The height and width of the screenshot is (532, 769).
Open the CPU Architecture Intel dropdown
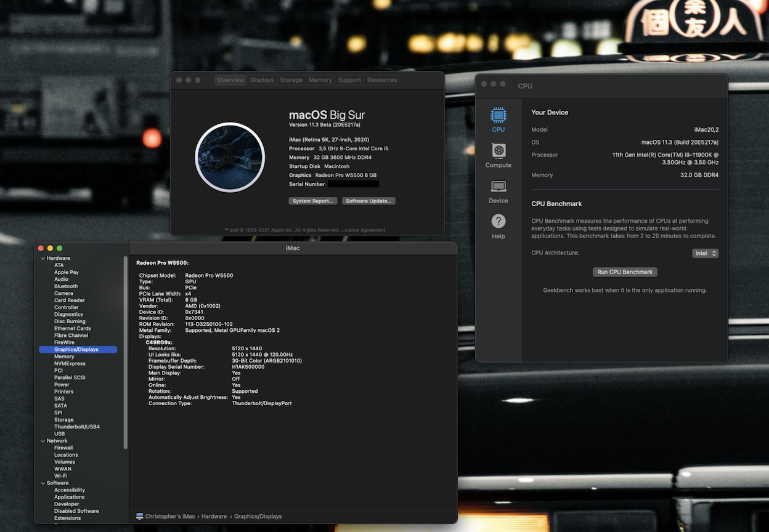click(x=705, y=253)
